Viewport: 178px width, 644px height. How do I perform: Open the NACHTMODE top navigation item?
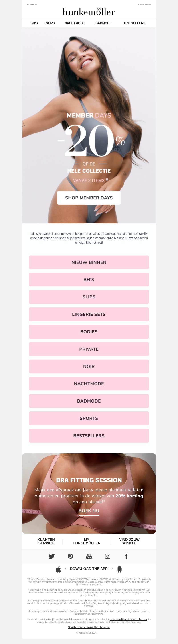[x=75, y=23]
